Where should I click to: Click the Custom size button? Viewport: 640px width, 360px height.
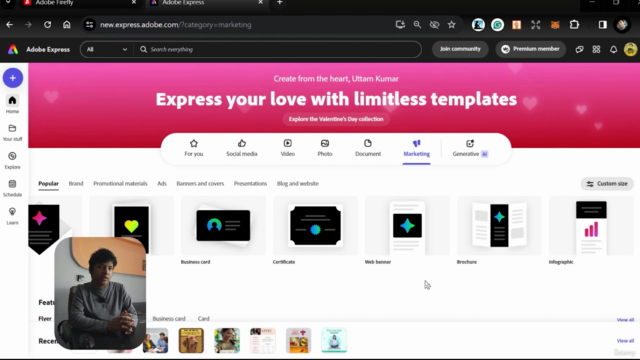point(607,184)
